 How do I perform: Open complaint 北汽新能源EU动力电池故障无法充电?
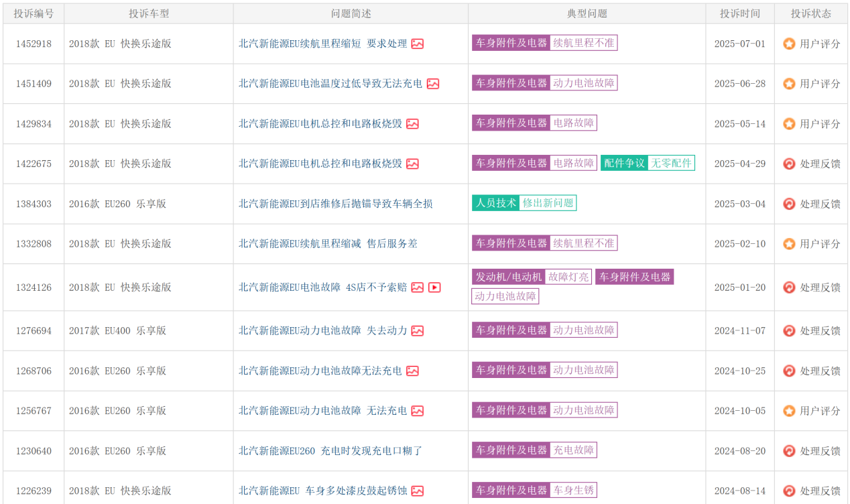[320, 371]
